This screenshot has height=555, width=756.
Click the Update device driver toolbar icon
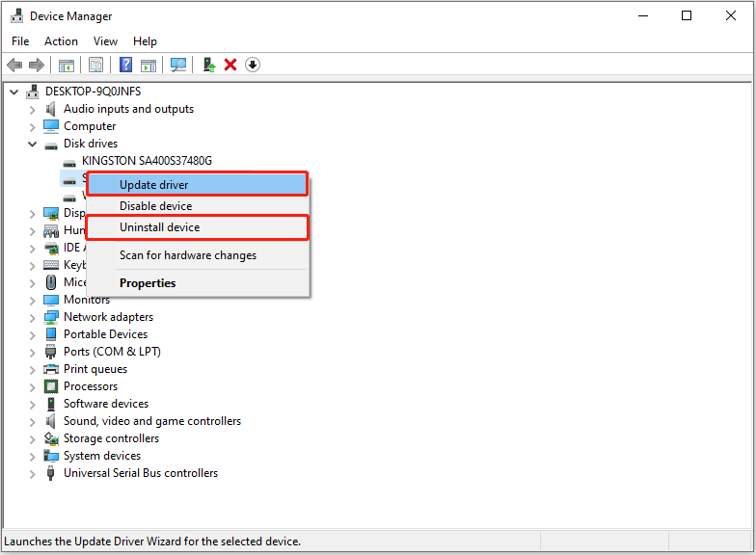point(208,65)
